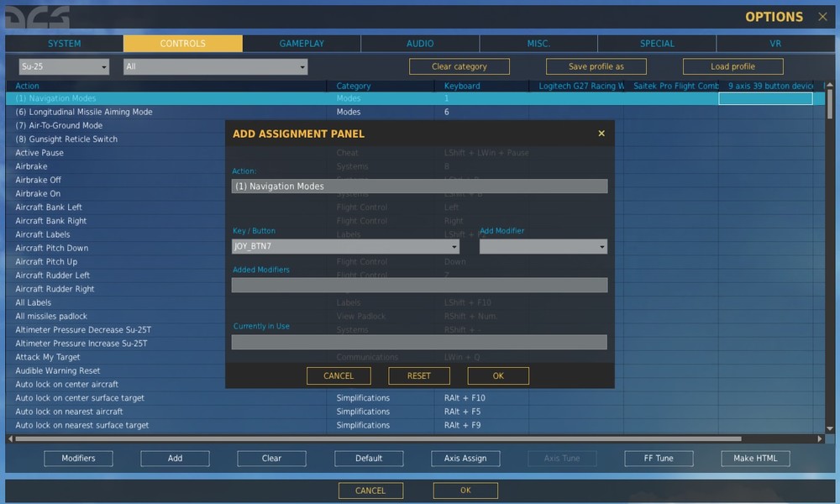The height and width of the screenshot is (504, 840).
Task: Click the scroll-right arrow of horizontal scrollbar
Action: coord(819,438)
